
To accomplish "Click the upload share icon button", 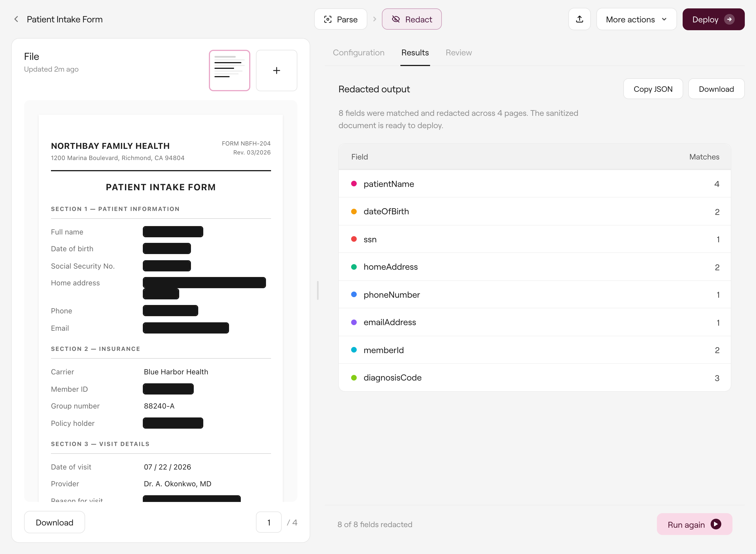I will pos(580,19).
